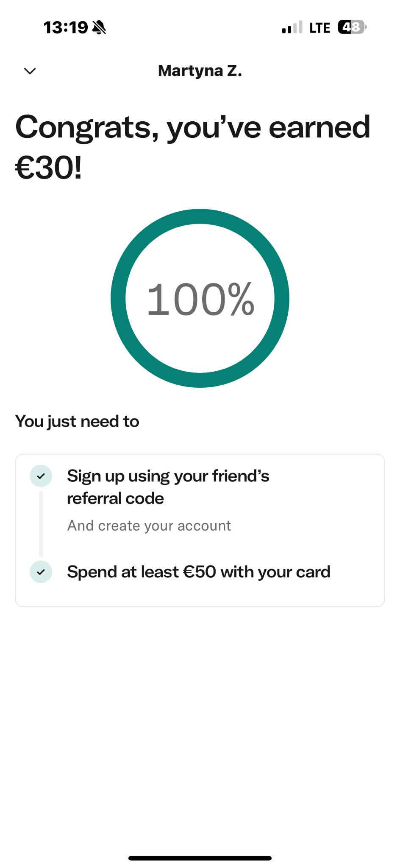Tap the 100% progress label
This screenshot has width=400, height=868.
(x=200, y=300)
